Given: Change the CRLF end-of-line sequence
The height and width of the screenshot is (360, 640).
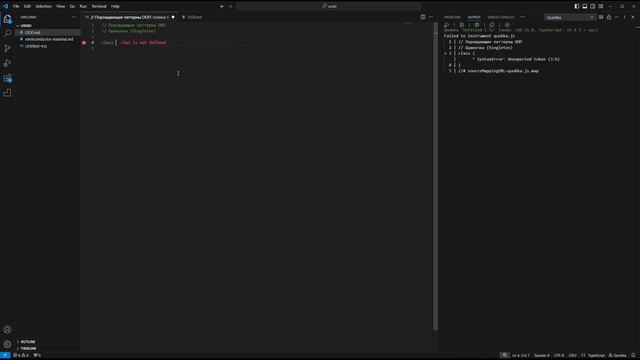Looking at the screenshot, I should [572, 356].
